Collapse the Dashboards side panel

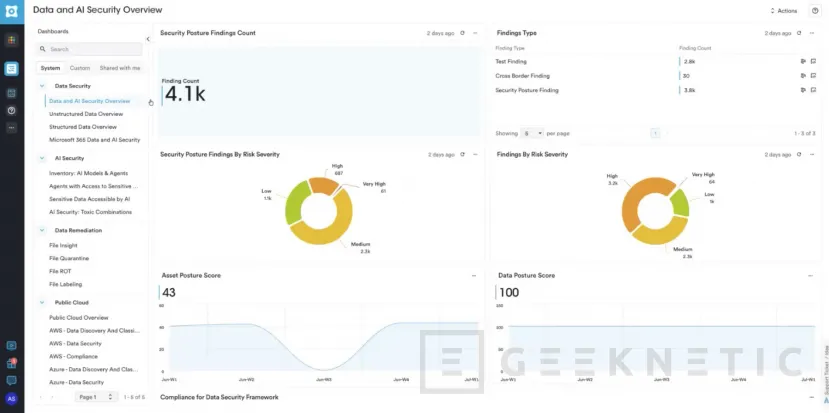[148, 39]
